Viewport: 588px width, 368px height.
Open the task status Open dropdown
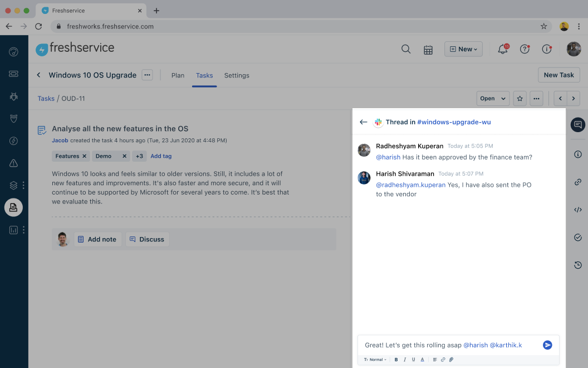tap(493, 98)
